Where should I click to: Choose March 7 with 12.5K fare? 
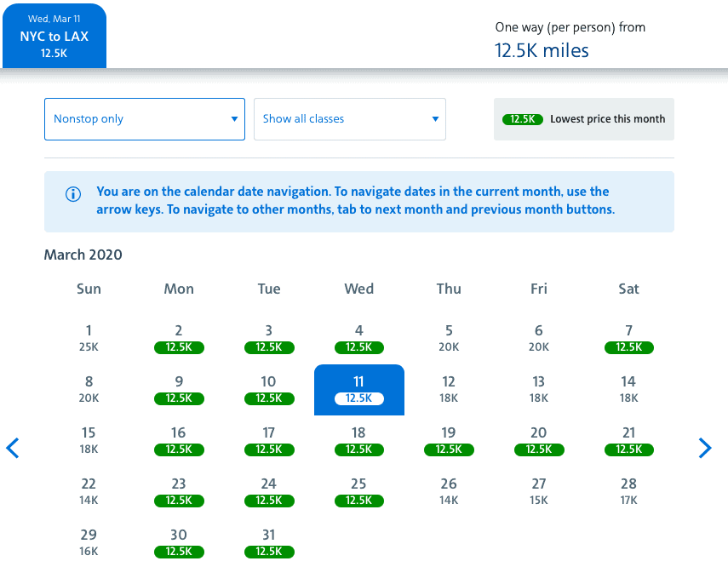[628, 339]
